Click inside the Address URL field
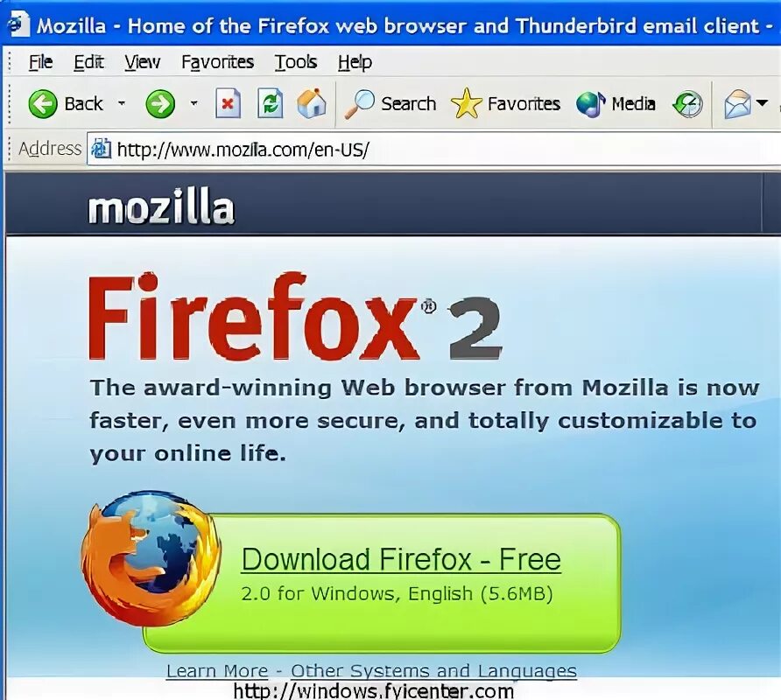This screenshot has width=781, height=700. click(x=433, y=150)
